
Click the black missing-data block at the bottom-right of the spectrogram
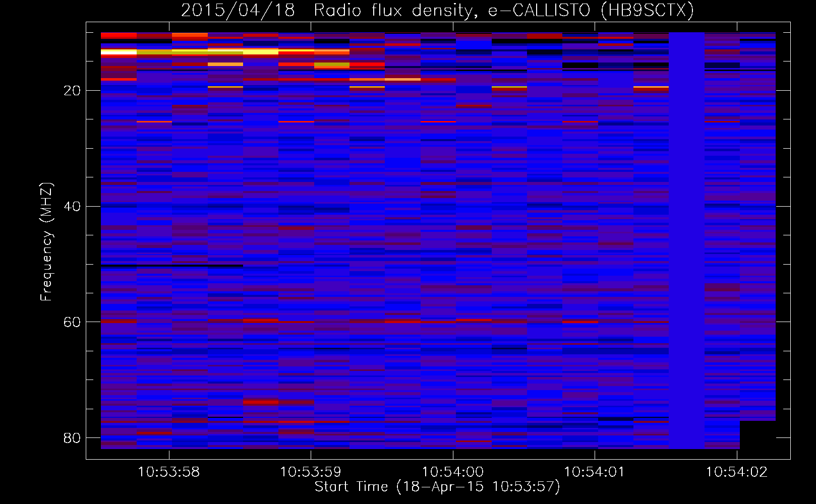(x=757, y=435)
